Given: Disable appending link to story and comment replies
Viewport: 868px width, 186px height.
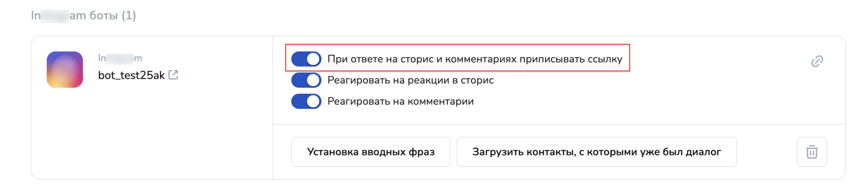Looking at the screenshot, I should point(306,59).
